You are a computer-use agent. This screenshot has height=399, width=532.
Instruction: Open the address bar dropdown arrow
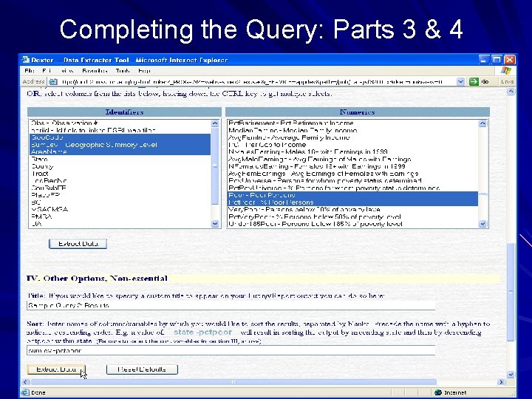(x=460, y=81)
